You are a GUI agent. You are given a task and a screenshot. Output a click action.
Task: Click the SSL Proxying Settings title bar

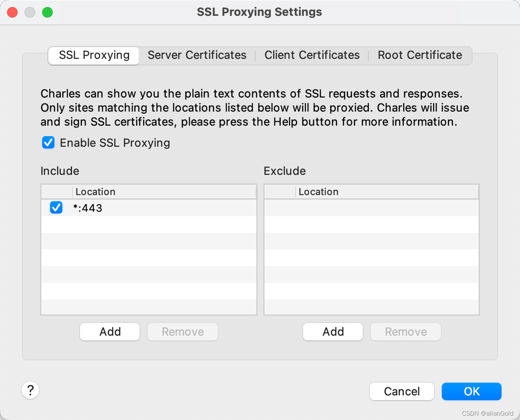(259, 12)
